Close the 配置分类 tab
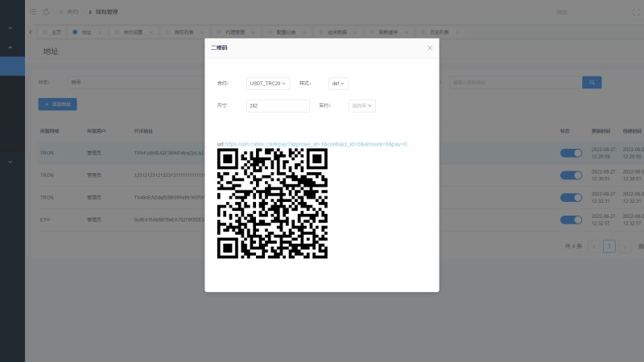The image size is (644, 362). pos(304,32)
